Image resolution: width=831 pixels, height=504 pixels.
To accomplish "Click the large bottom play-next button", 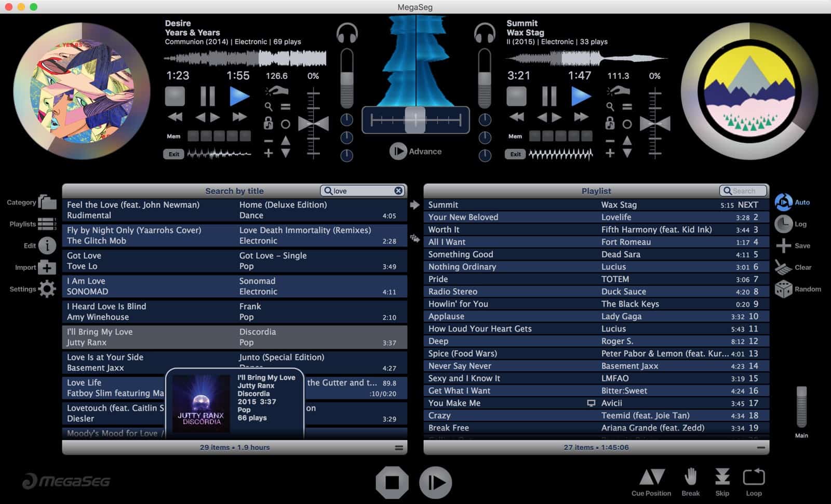I will [435, 483].
